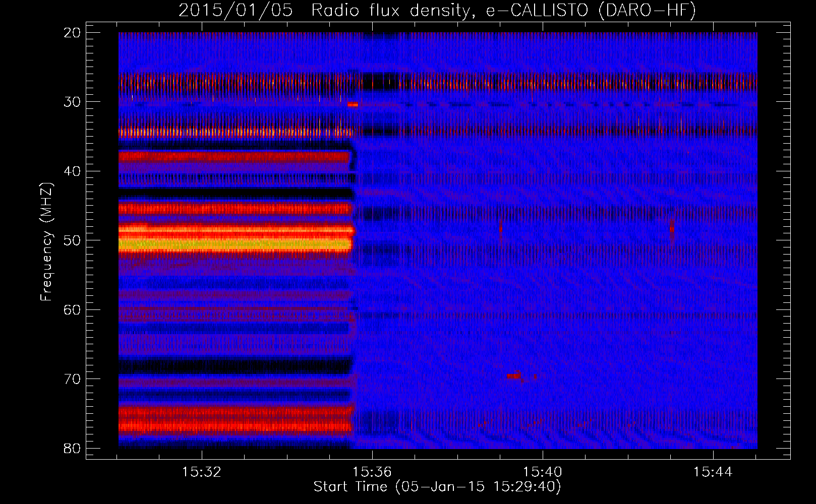Click the 40 MHz frequency tick label
Screen dimensions: 816x504
tap(72, 171)
